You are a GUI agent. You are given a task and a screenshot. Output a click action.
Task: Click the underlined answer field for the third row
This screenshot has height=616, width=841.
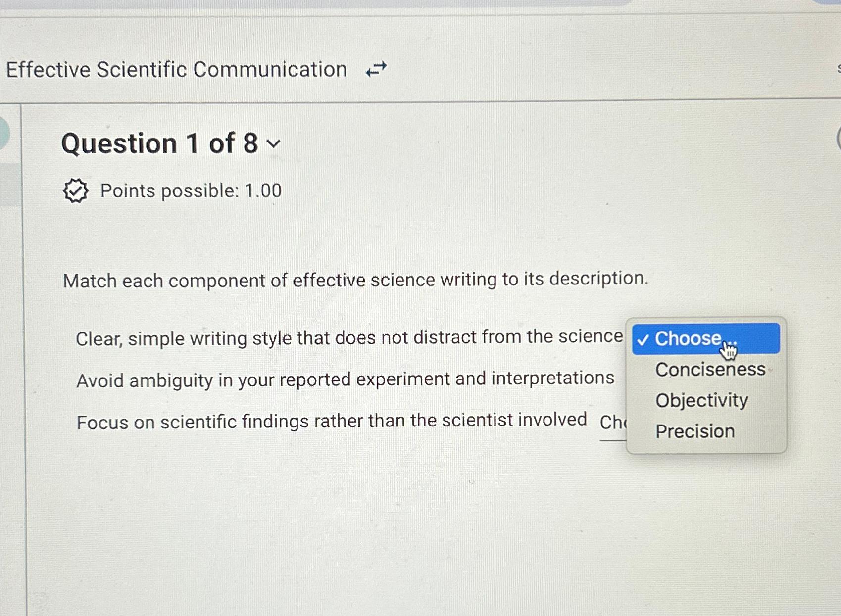point(613,421)
